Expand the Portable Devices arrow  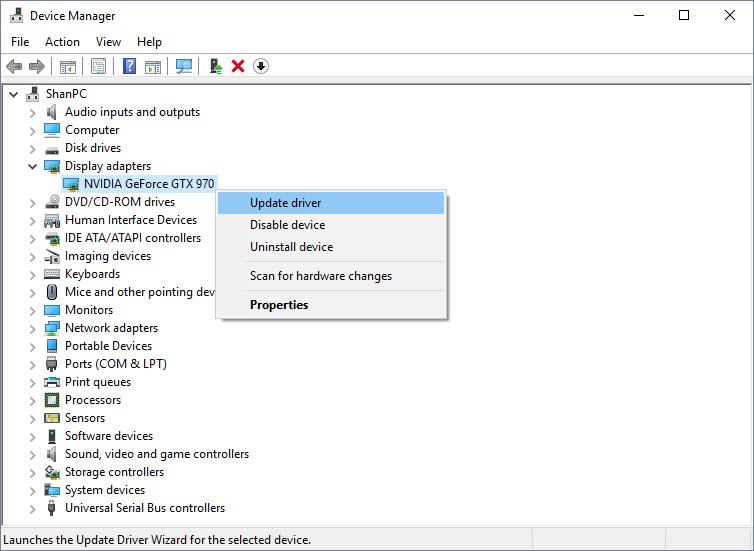click(x=32, y=347)
